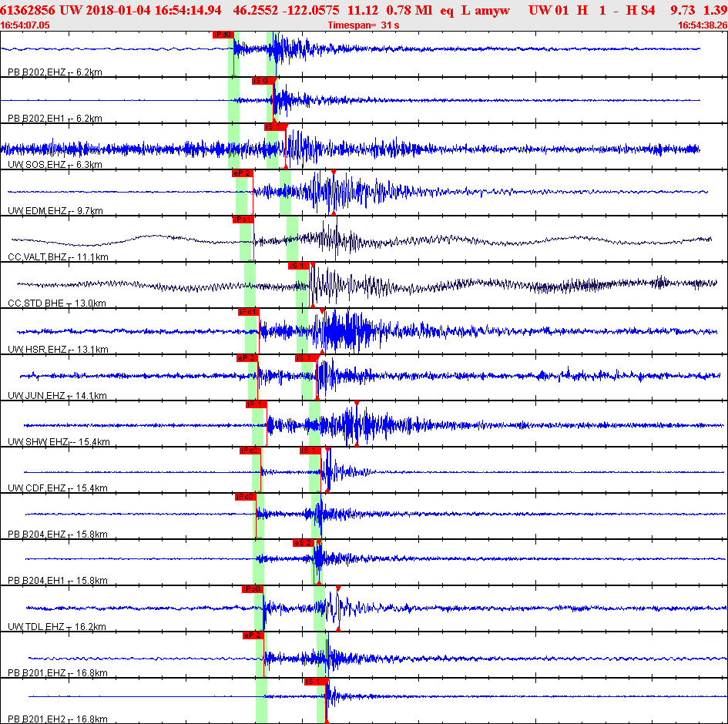Select the iS 1 pick on UW JUN EHZ
The image size is (728, 724).
click(306, 358)
